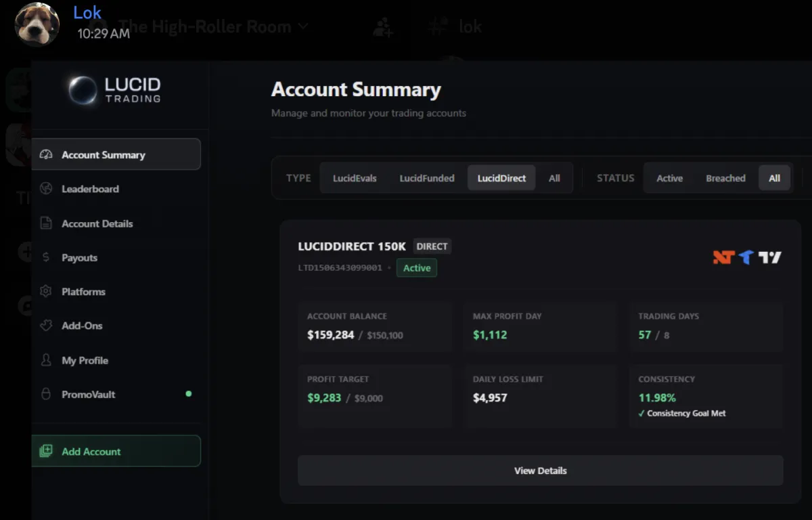This screenshot has height=520, width=812.
Task: Click the PromoVault lock icon
Action: (46, 393)
